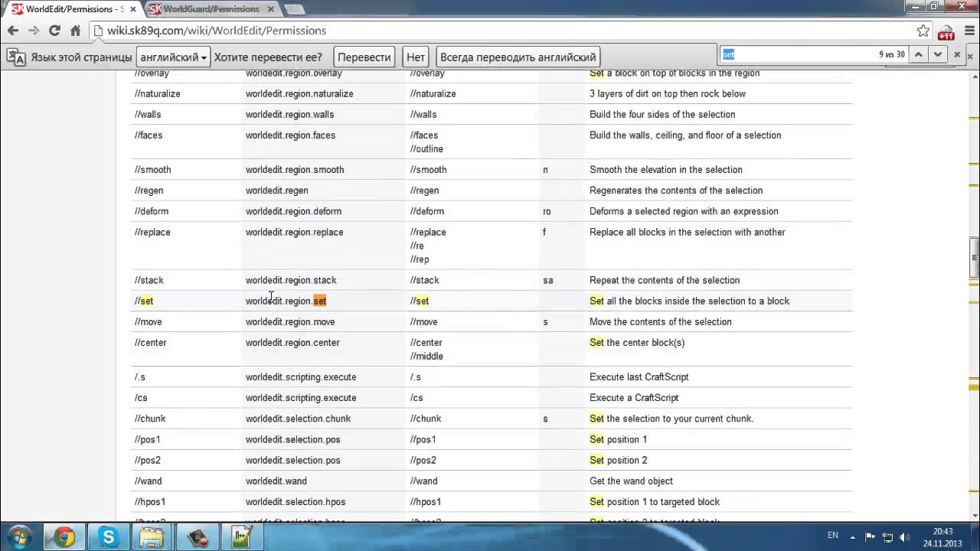Click 'Execute last CraftScript' description
Image resolution: width=980 pixels, height=551 pixels.
(x=639, y=377)
